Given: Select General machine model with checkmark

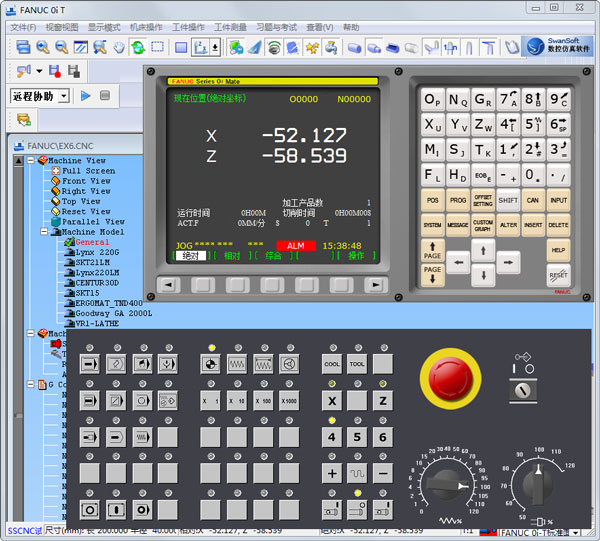Looking at the screenshot, I should 92,242.
